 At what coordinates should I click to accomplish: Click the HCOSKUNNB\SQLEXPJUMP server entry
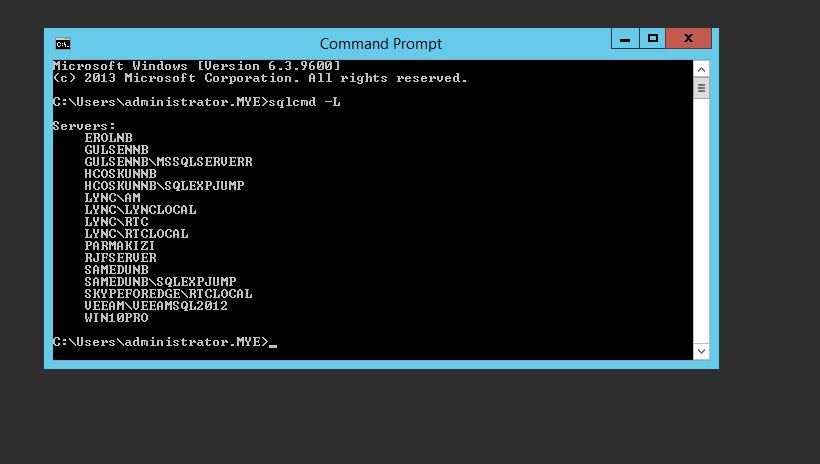pyautogui.click(x=164, y=186)
